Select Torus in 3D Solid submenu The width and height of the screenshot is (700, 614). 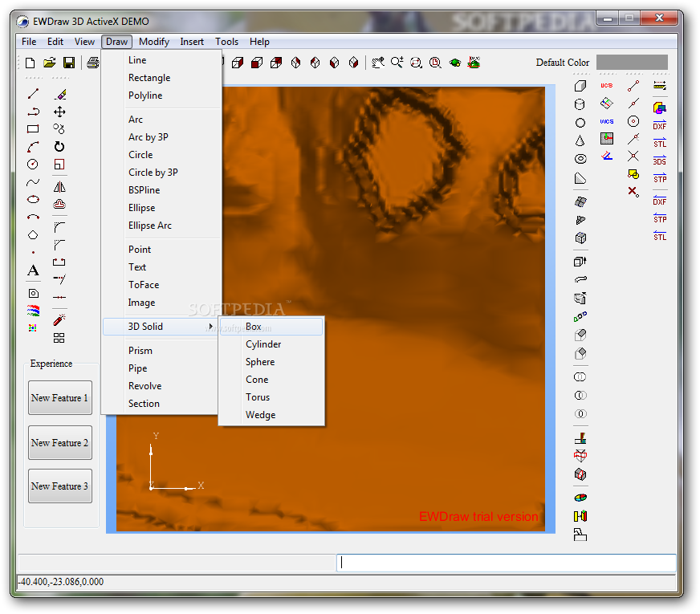tap(271, 397)
